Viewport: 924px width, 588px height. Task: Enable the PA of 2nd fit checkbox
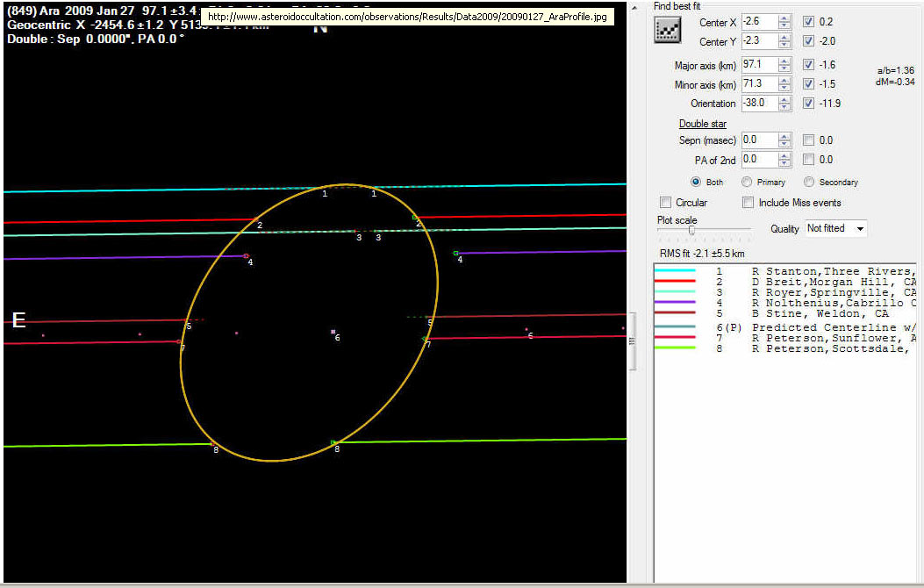click(808, 160)
